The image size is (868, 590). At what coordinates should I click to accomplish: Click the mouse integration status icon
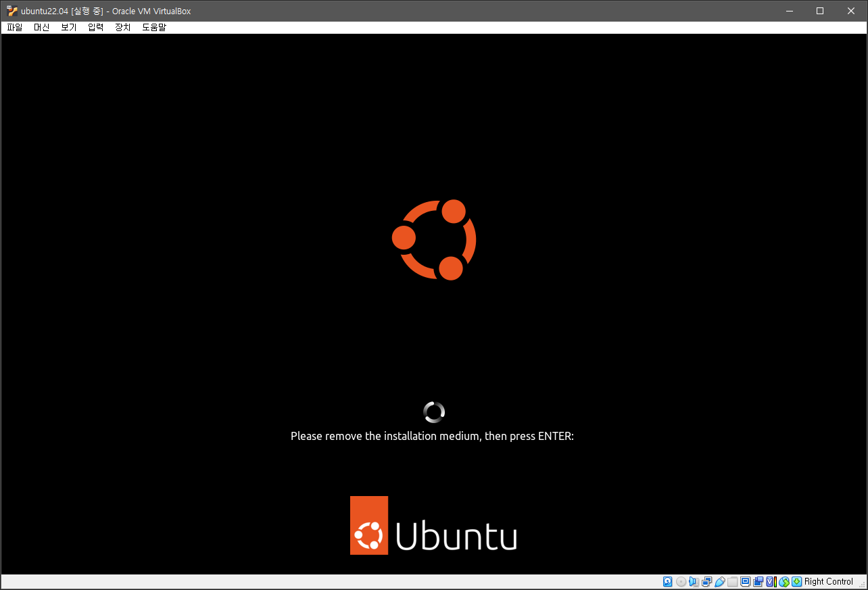(x=784, y=581)
